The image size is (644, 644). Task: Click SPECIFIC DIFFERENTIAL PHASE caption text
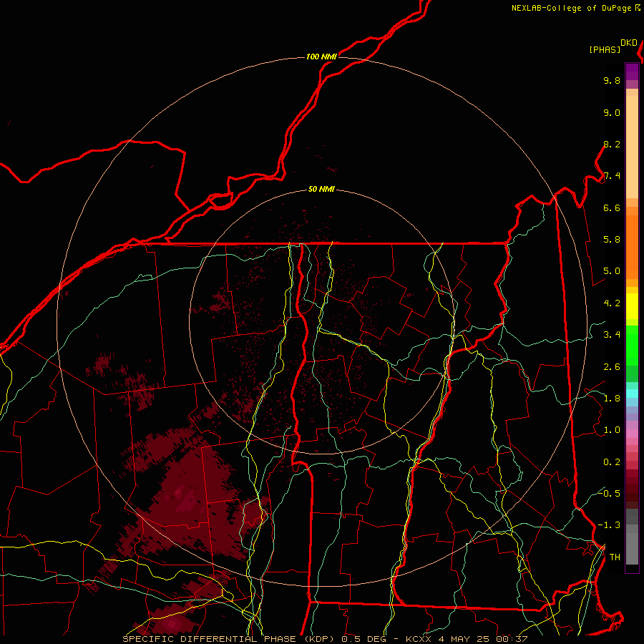209,639
